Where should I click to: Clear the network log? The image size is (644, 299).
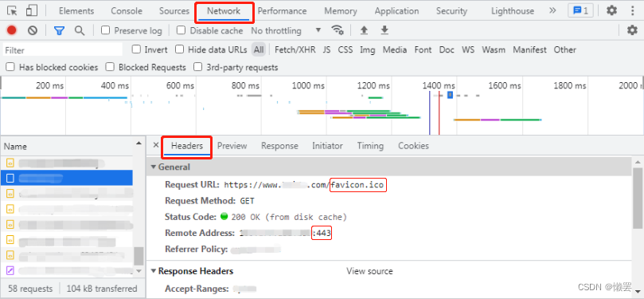(33, 30)
